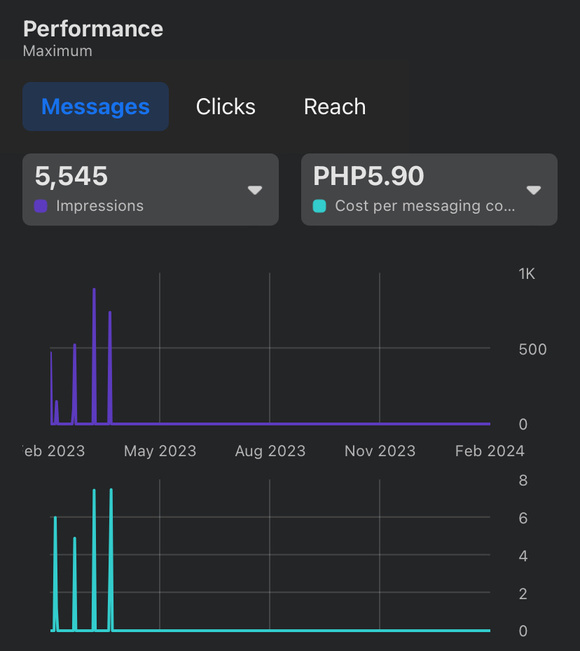Open the Clicks tab
The width and height of the screenshot is (580, 651).
[225, 107]
